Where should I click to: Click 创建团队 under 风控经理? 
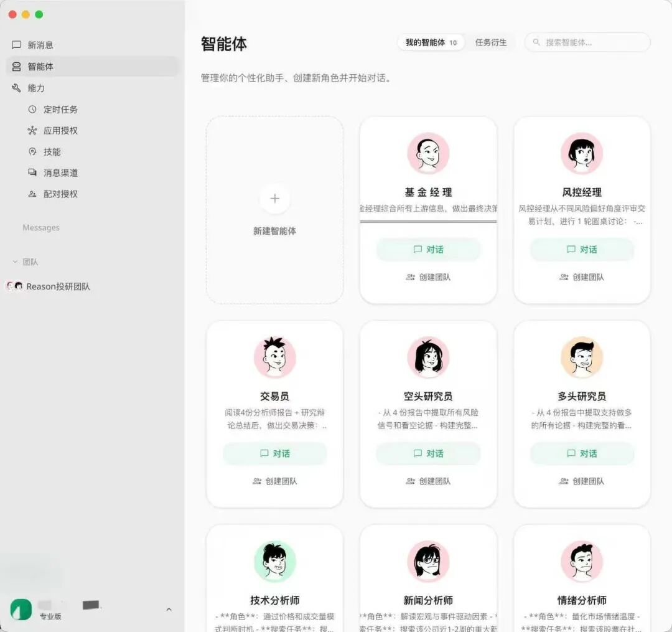582,277
